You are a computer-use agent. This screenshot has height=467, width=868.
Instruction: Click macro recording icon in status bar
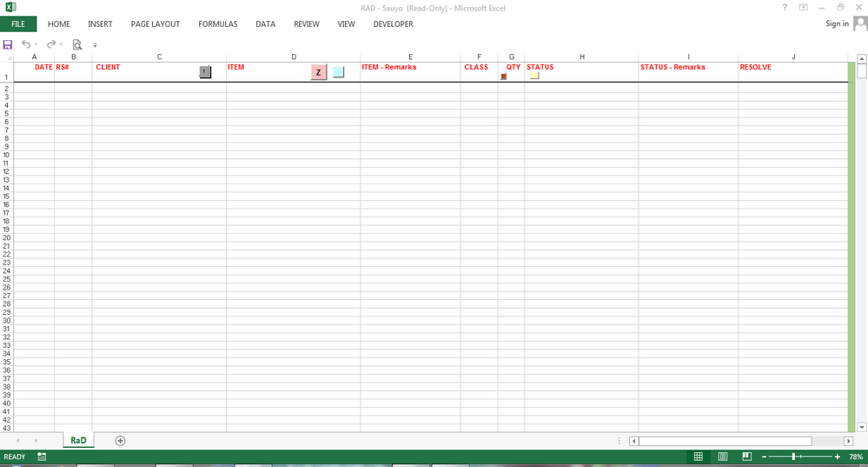pos(42,457)
